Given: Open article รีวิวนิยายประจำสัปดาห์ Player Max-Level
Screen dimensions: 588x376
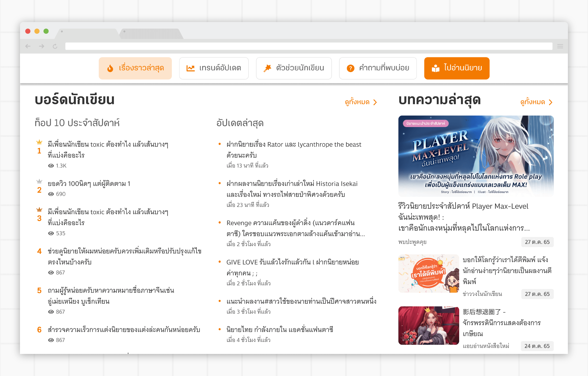Looking at the screenshot, I should (x=464, y=217).
